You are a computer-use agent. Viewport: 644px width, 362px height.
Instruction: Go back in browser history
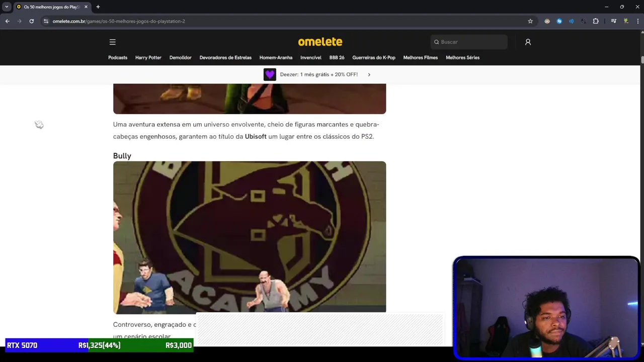coord(7,21)
